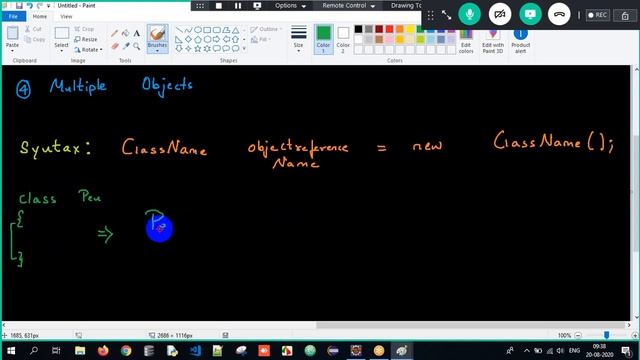Select Color 1 foreground box
This screenshot has height=360, width=640.
pyautogui.click(x=323, y=39)
